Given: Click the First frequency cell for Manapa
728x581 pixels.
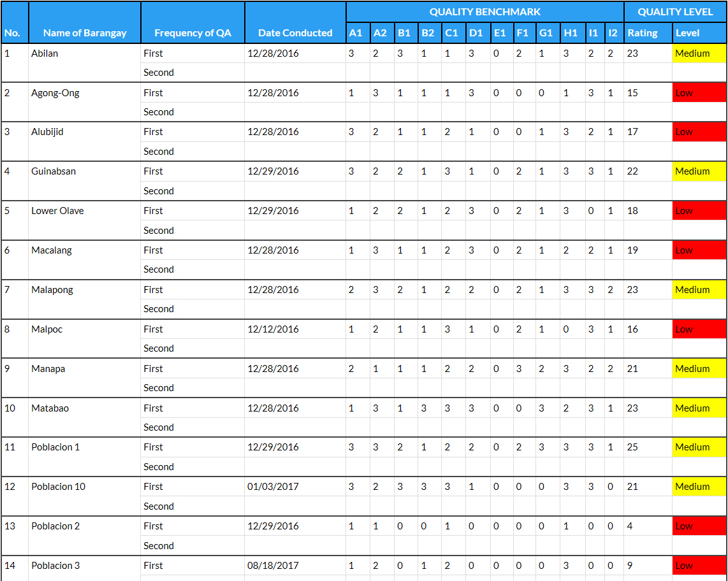Looking at the screenshot, I should [193, 368].
